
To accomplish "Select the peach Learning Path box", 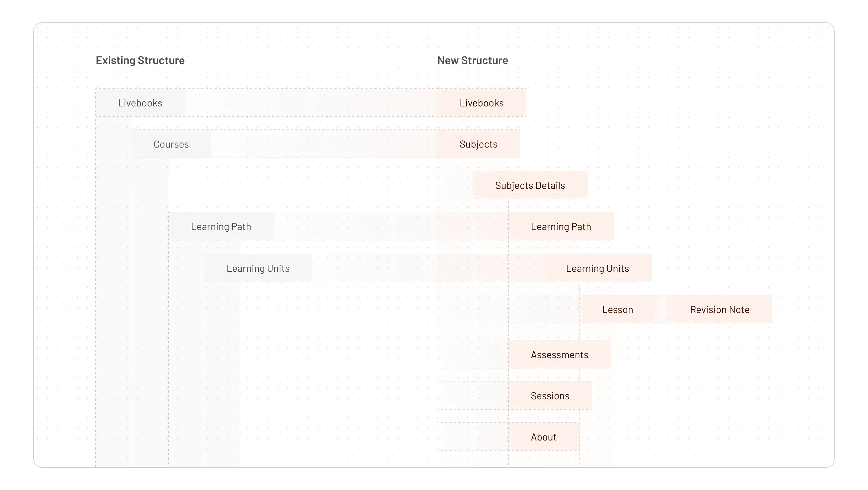I will pos(561,226).
